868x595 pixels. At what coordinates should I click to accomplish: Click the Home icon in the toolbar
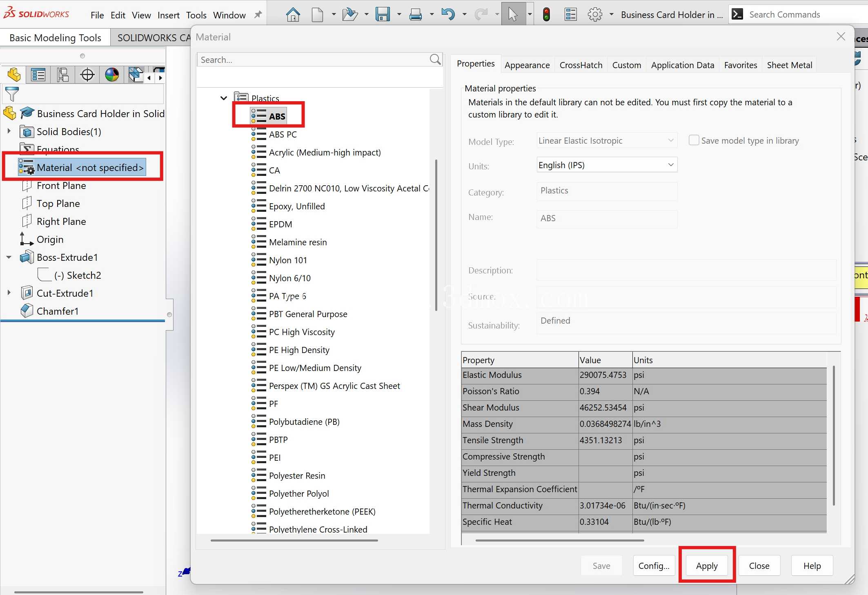coord(293,15)
